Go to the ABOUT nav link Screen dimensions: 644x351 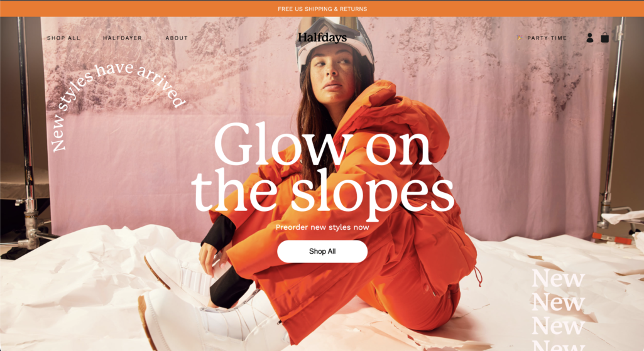[x=177, y=38]
